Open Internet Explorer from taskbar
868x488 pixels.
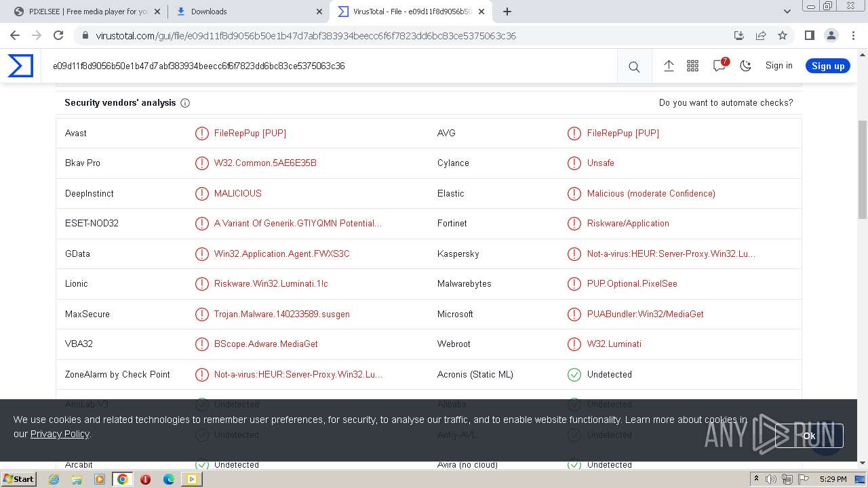(x=54, y=479)
